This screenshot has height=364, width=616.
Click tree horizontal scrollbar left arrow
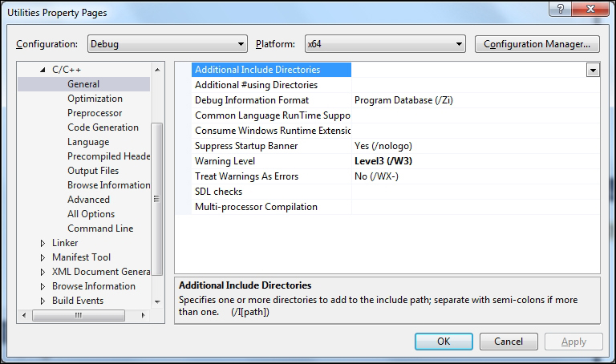[x=24, y=315]
